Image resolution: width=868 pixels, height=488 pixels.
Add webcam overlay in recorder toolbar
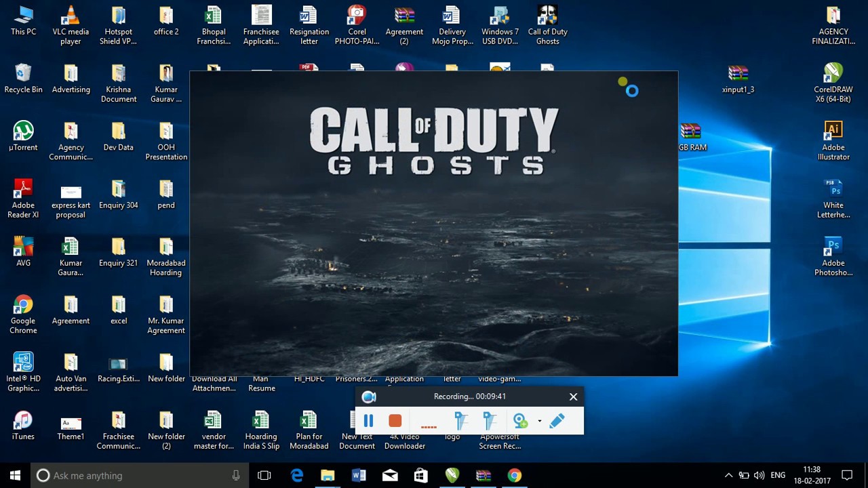[520, 421]
